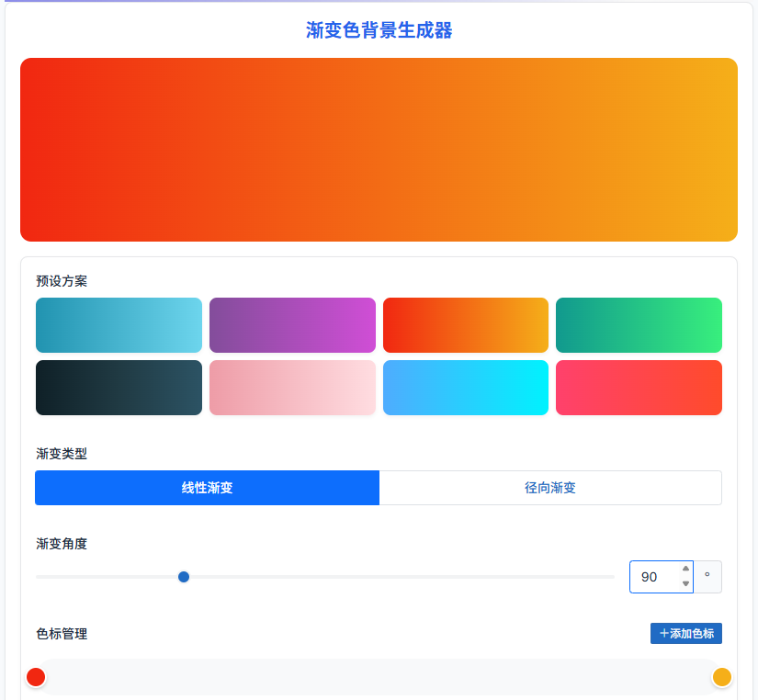The image size is (758, 700).
Task: Decrease angle with the down stepper arrow
Action: pyautogui.click(x=685, y=584)
